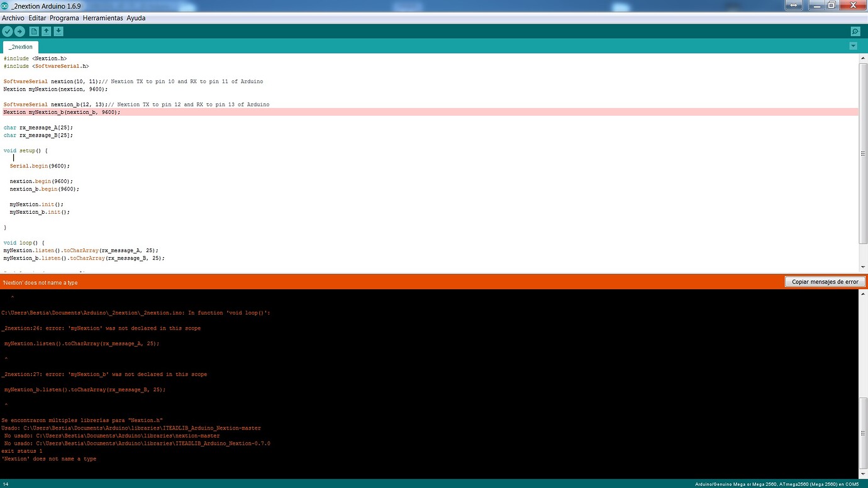Viewport: 868px width, 488px height.
Task: Open the Editar menu
Action: 36,18
